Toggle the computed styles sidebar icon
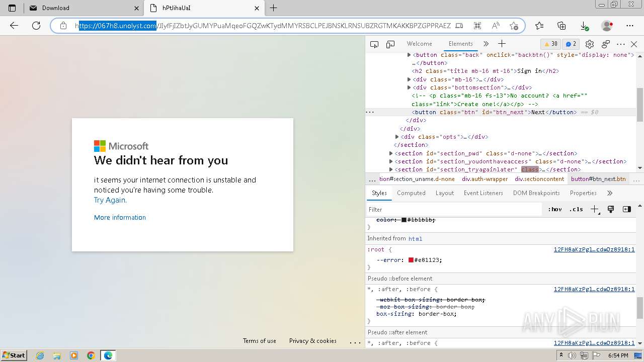 click(627, 210)
